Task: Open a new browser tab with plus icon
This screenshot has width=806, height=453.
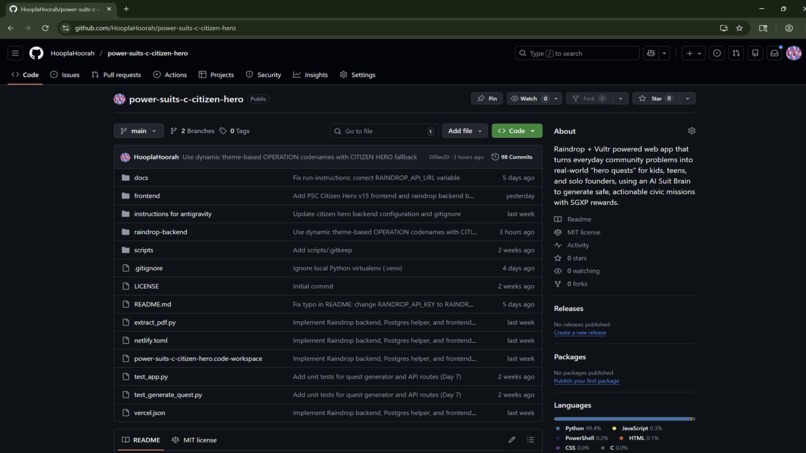Action: pyautogui.click(x=126, y=9)
